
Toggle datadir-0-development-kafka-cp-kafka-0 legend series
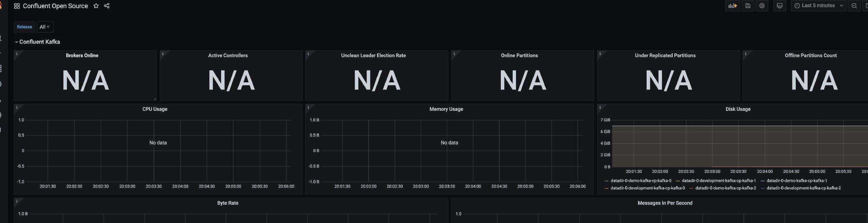coord(648,188)
